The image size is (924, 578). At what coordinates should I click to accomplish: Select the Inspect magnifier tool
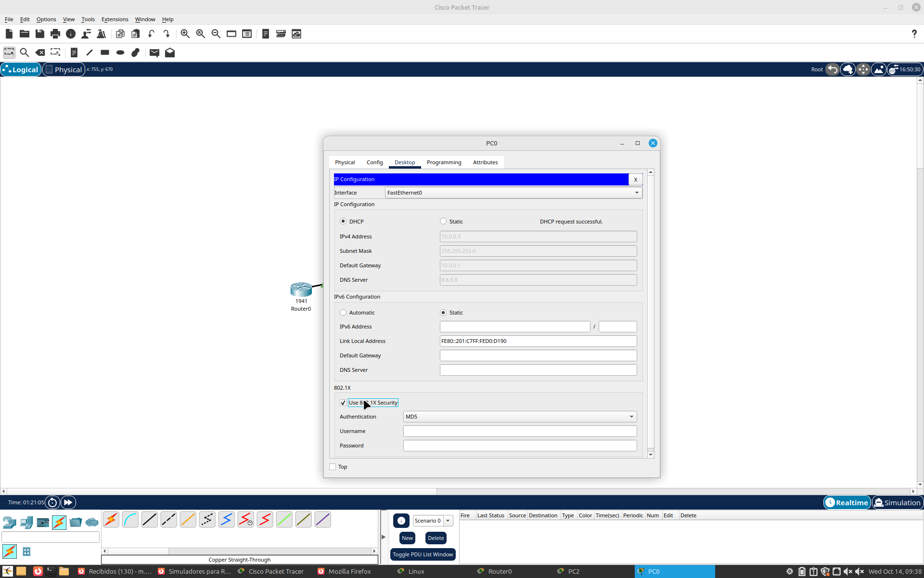pos(25,53)
